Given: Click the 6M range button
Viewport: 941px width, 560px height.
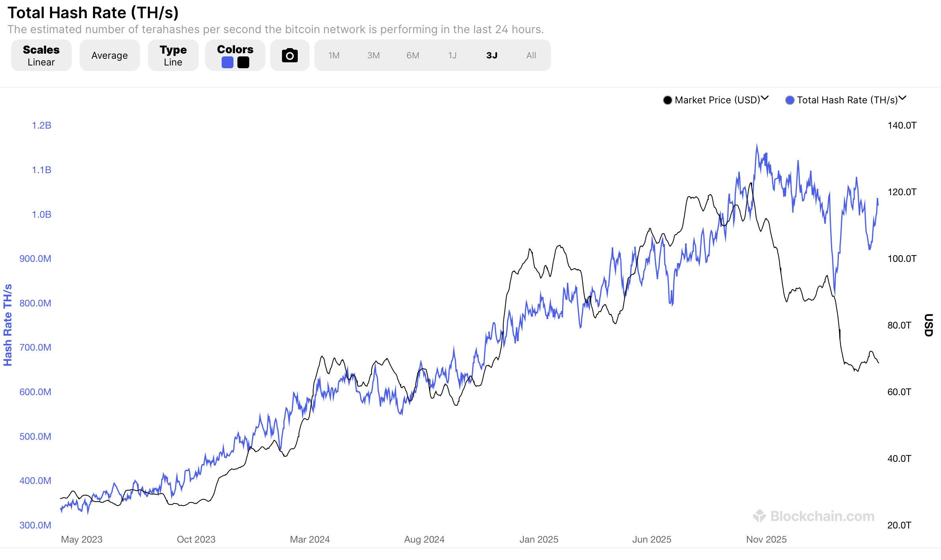Looking at the screenshot, I should point(413,55).
